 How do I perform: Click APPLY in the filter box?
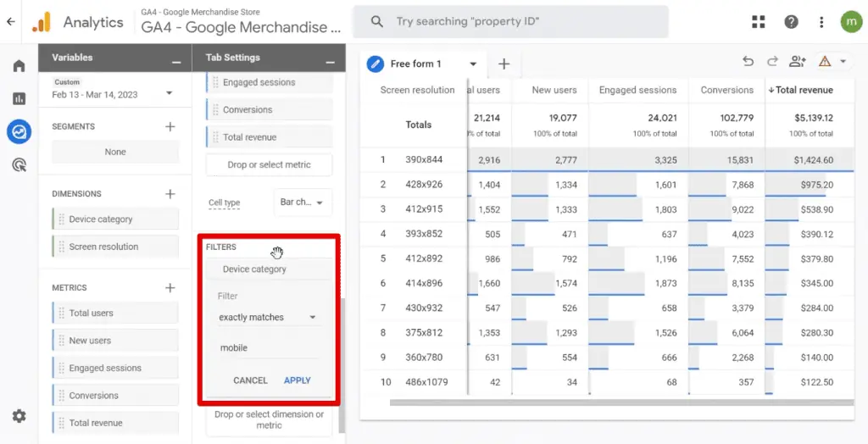(298, 380)
